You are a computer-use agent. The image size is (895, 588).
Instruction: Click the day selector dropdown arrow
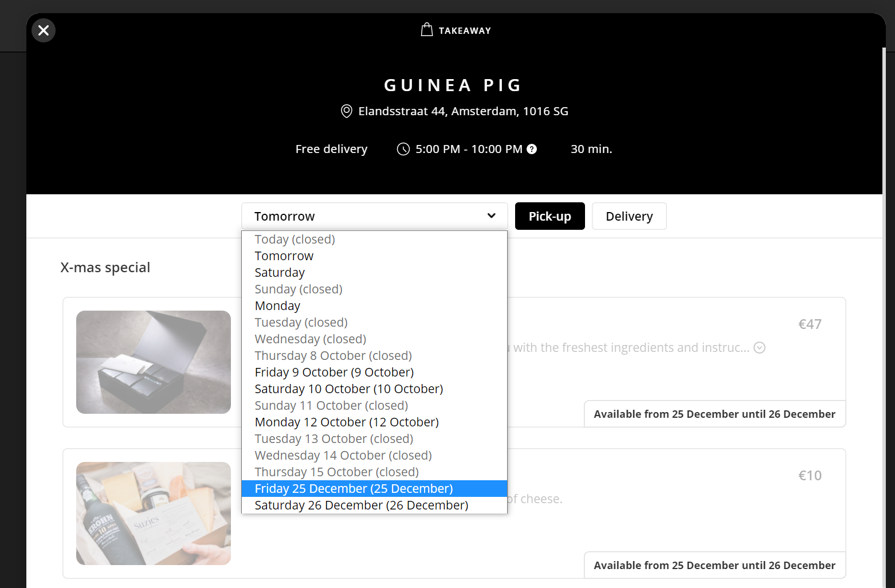click(x=491, y=216)
